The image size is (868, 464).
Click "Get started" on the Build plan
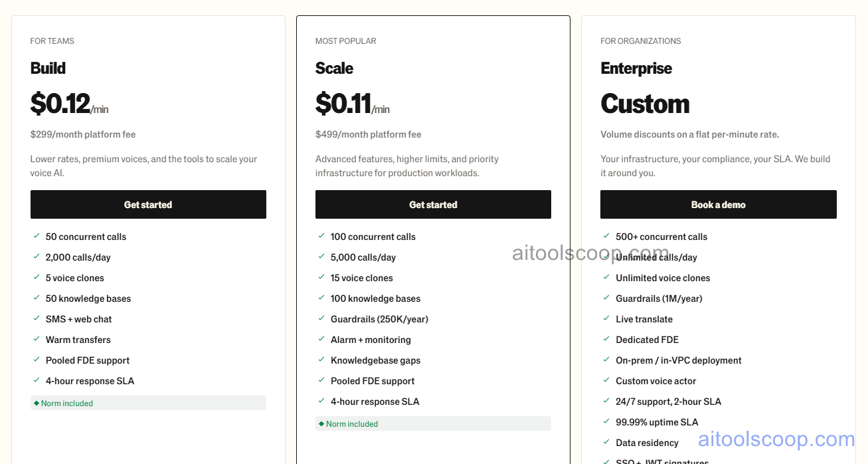tap(148, 204)
